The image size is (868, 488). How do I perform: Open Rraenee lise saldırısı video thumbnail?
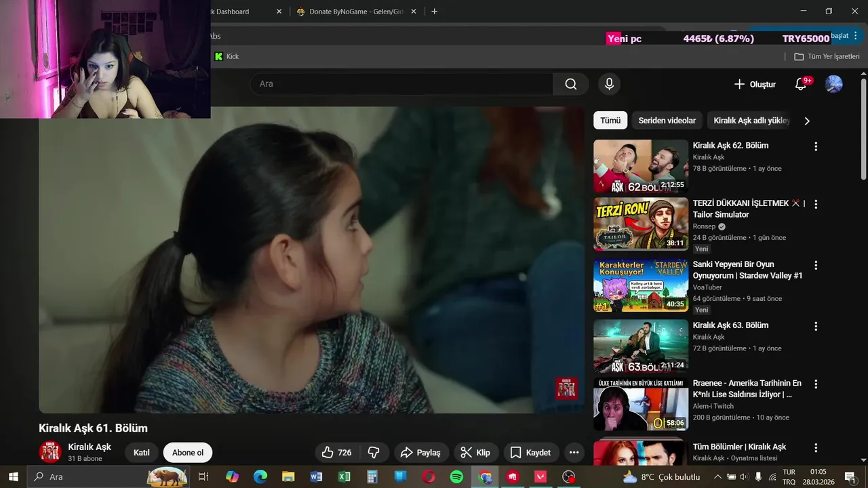pos(641,404)
